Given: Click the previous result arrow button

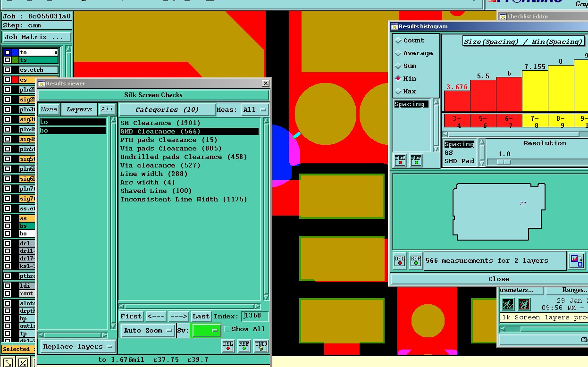Looking at the screenshot, I should point(156,317).
